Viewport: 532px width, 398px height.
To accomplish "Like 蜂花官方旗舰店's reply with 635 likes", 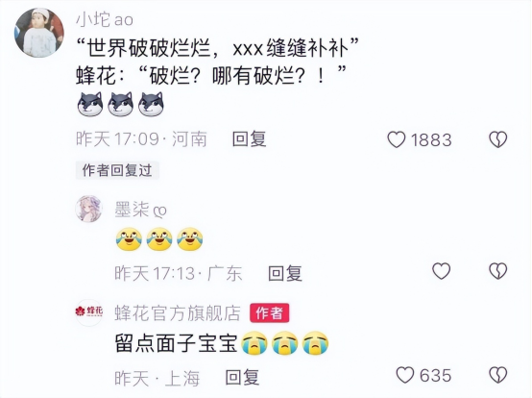I will [x=405, y=375].
